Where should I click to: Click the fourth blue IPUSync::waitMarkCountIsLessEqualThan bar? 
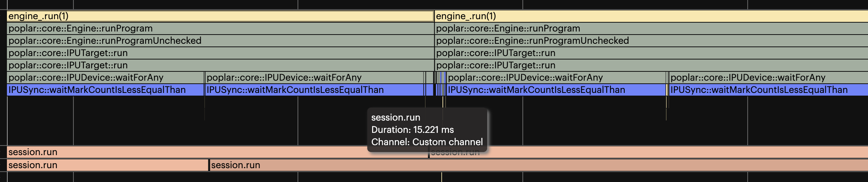[x=768, y=90]
